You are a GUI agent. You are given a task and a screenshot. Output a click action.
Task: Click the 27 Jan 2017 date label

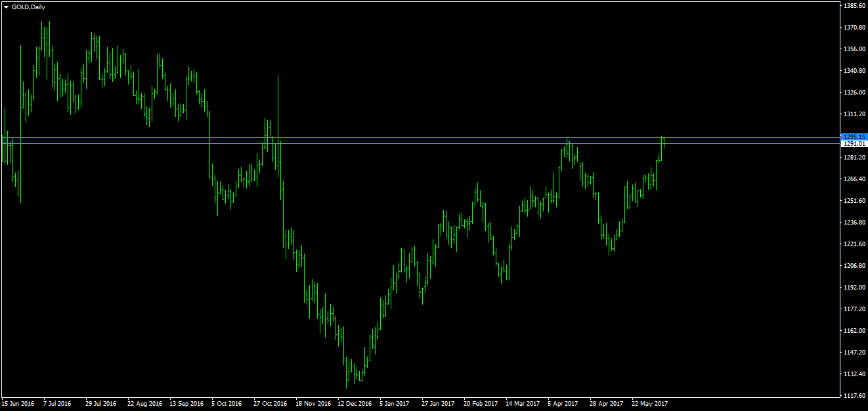click(x=438, y=404)
